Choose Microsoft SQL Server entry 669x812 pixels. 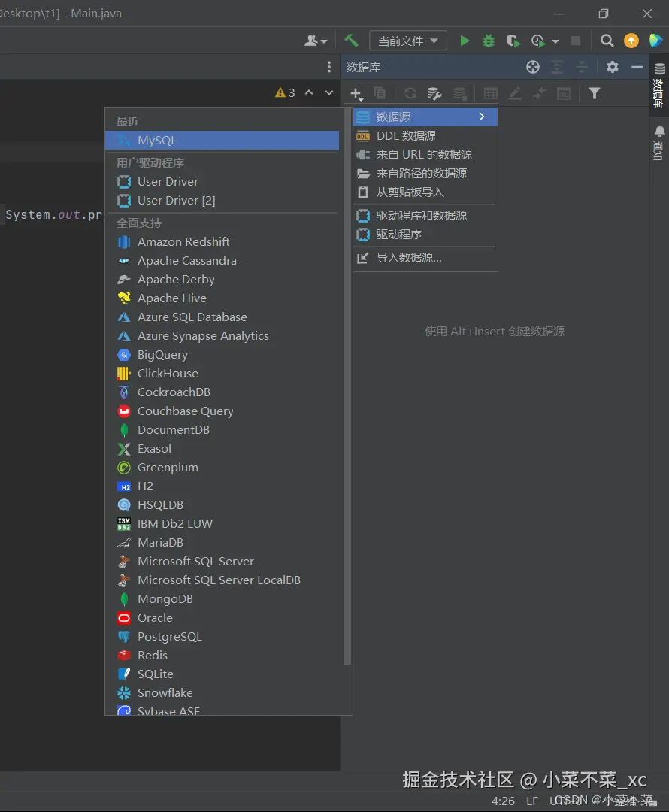click(222, 562)
